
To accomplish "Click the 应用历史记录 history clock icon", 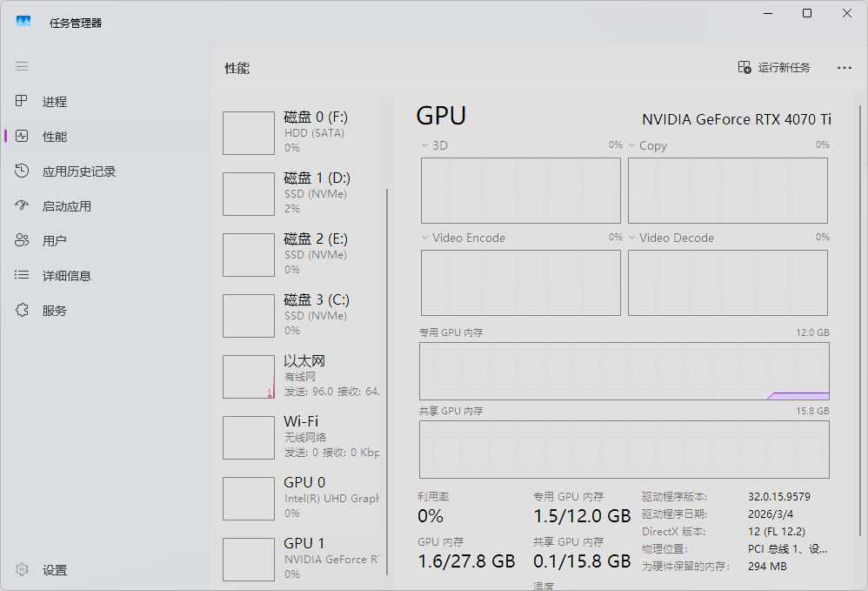I will [22, 171].
